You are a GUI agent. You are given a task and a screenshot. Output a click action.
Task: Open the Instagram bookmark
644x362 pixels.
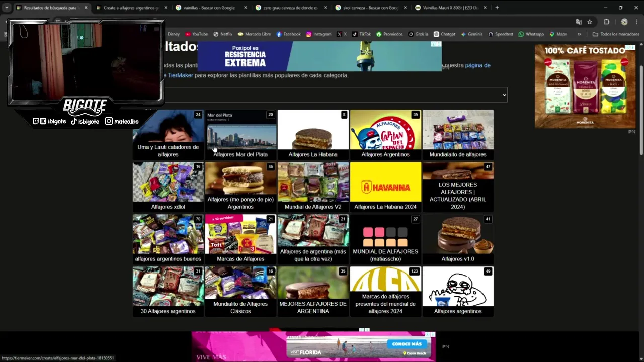tap(318, 34)
